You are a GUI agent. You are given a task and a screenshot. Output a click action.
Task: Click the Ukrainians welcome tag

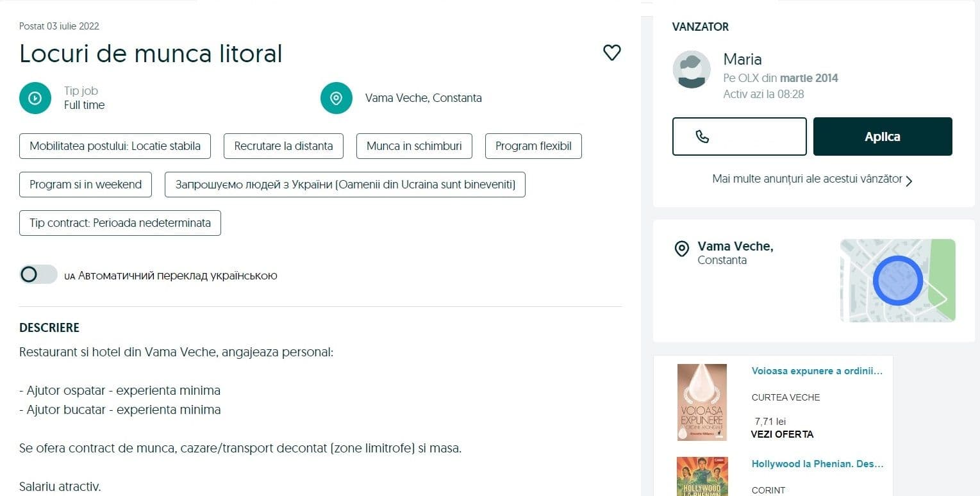point(345,185)
